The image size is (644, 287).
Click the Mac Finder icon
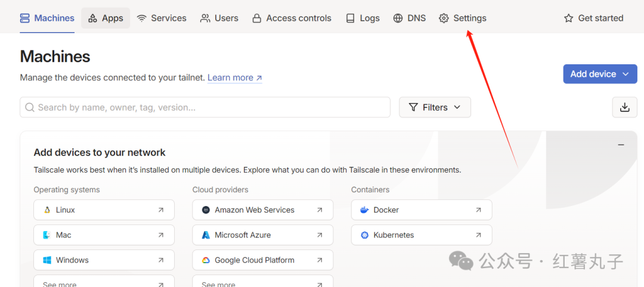click(47, 235)
